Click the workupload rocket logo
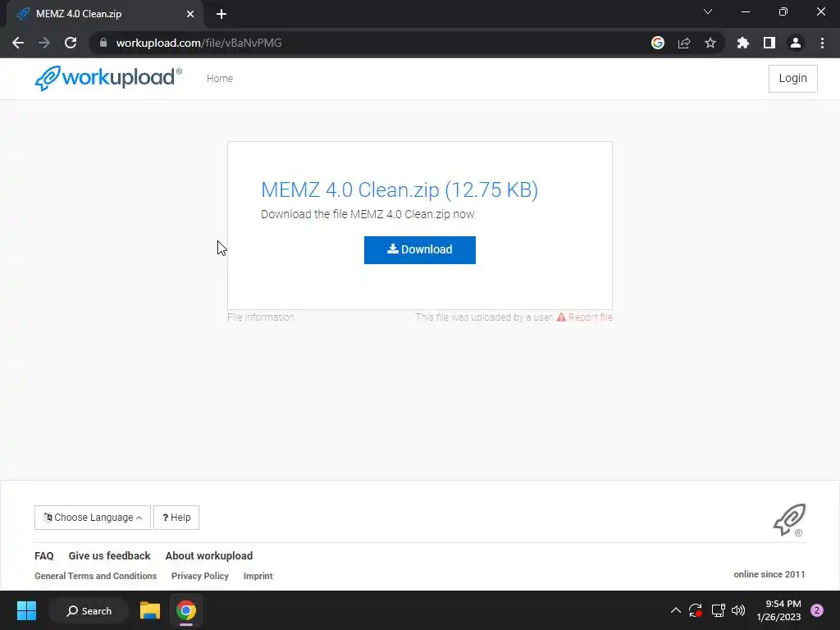840x630 pixels. [x=108, y=78]
